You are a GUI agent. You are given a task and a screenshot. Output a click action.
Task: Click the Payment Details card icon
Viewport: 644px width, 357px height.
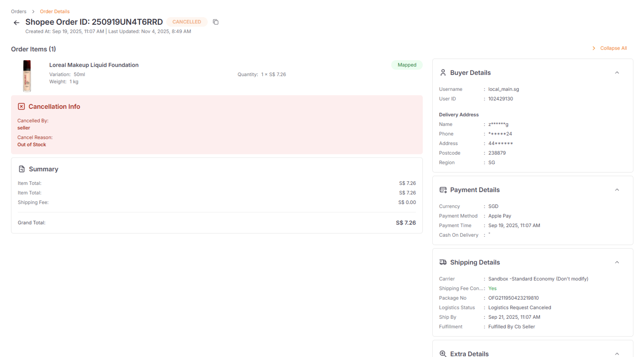[443, 189]
